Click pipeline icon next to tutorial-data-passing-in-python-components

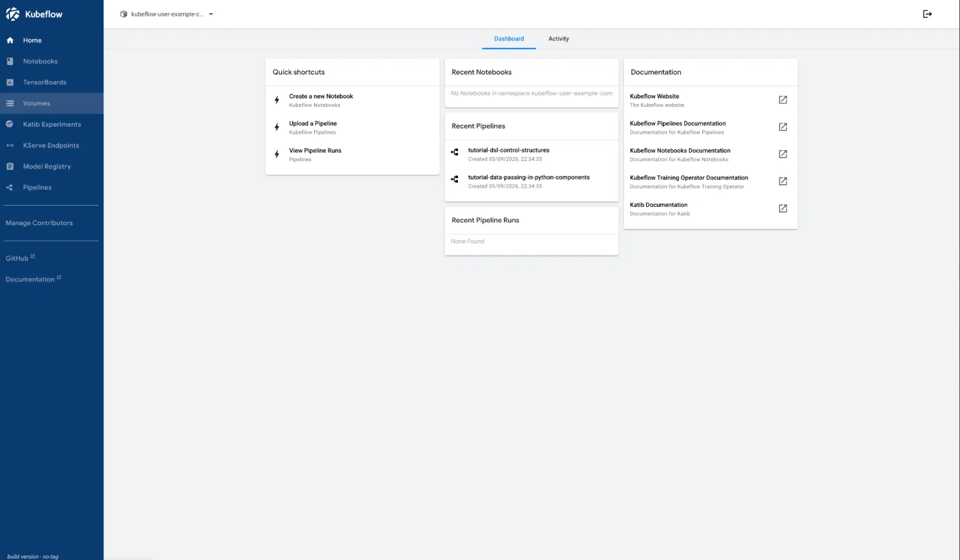pyautogui.click(x=455, y=179)
